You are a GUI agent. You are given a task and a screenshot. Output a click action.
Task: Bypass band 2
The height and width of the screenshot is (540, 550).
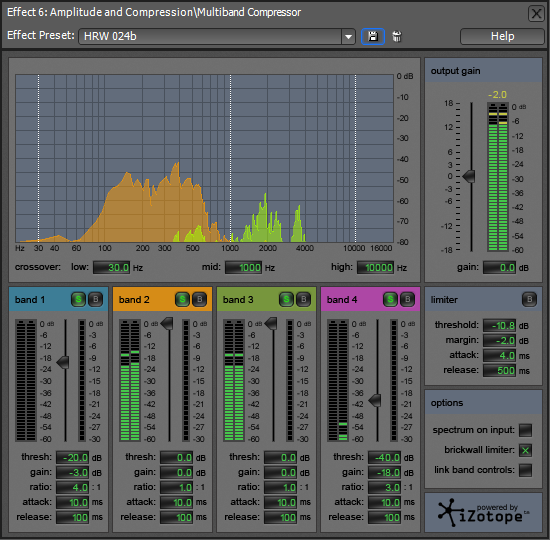pos(199,299)
